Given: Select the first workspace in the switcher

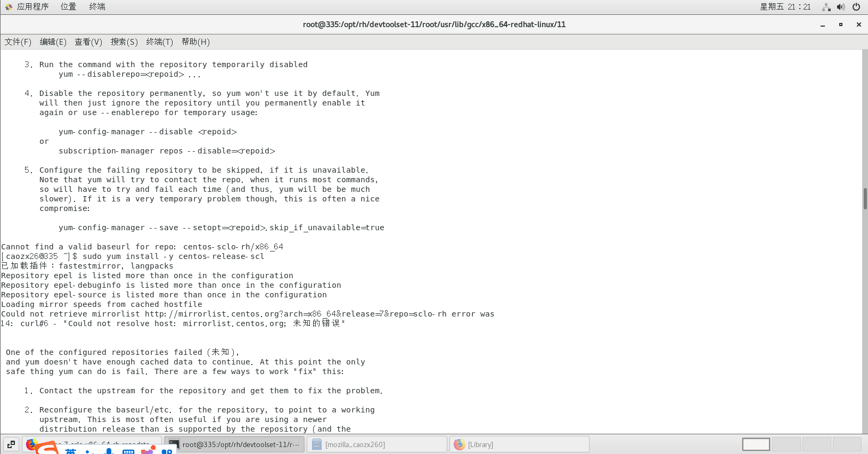Looking at the screenshot, I should 756,444.
